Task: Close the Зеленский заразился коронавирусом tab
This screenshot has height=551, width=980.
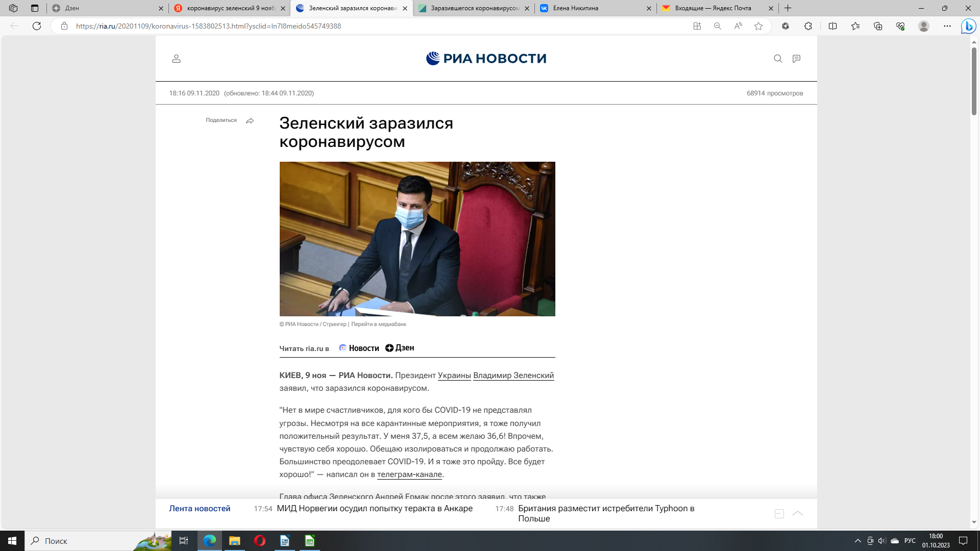Action: pos(405,8)
